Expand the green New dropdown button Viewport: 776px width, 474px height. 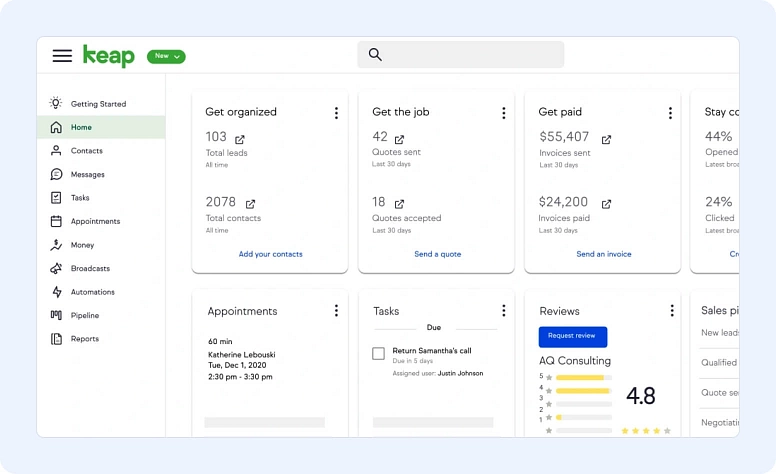click(x=166, y=57)
